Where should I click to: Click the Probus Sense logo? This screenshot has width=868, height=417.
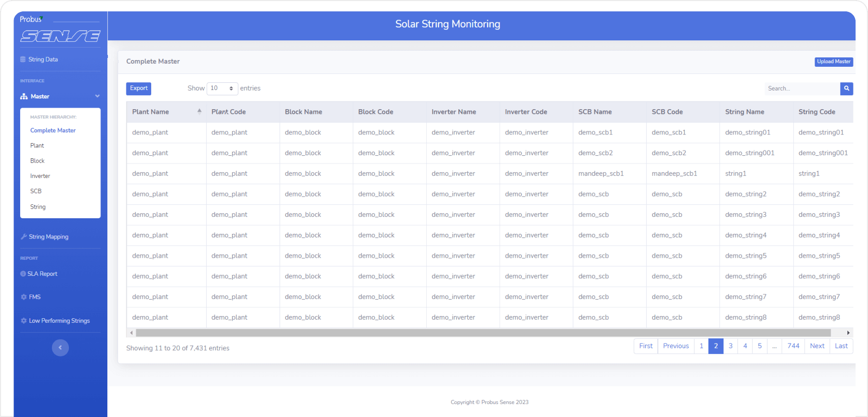pos(60,31)
